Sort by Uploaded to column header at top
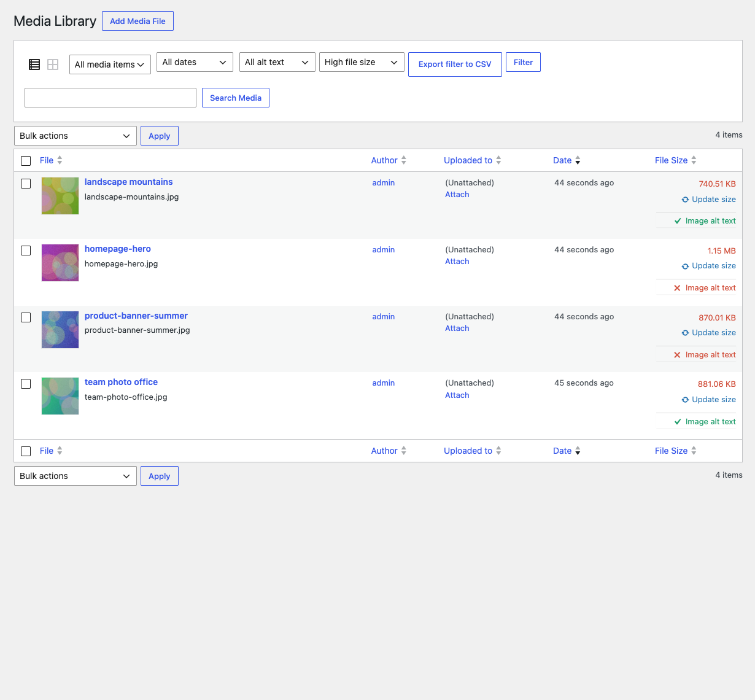Image resolution: width=755 pixels, height=700 pixels. [x=468, y=160]
